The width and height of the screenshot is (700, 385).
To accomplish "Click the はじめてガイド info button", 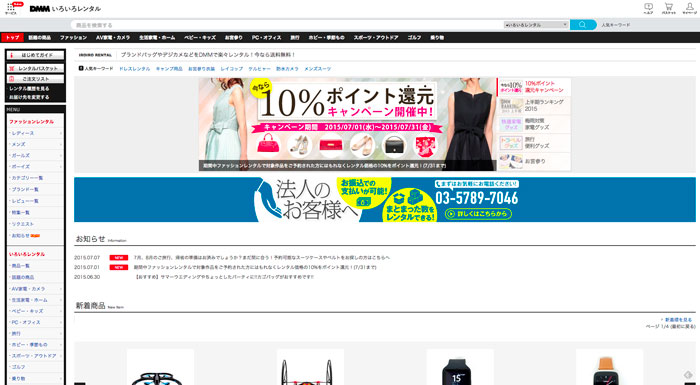I will (x=35, y=55).
